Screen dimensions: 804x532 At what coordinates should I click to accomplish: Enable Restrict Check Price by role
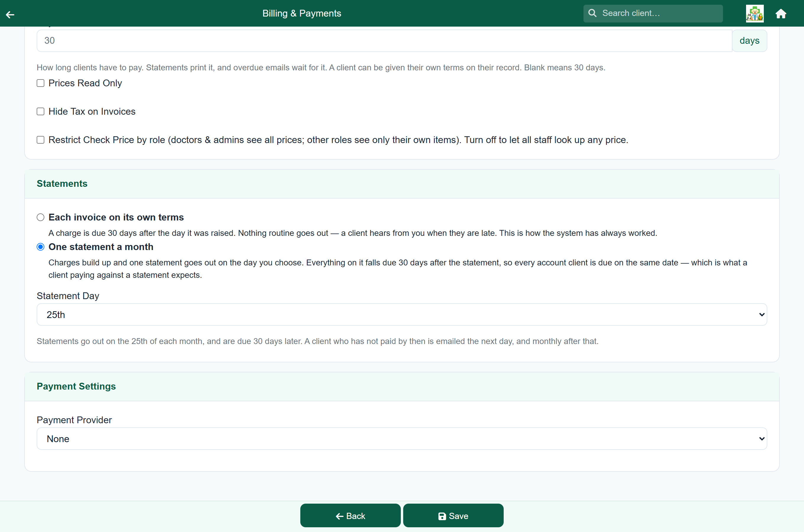pos(40,140)
